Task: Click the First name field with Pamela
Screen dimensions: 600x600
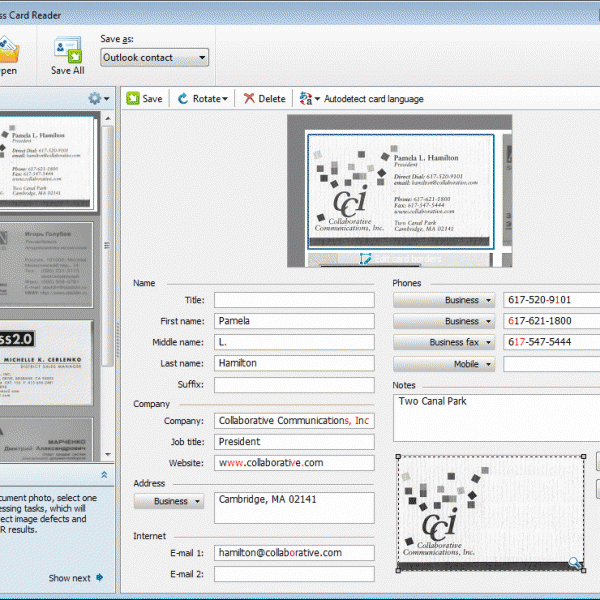Action: (294, 321)
